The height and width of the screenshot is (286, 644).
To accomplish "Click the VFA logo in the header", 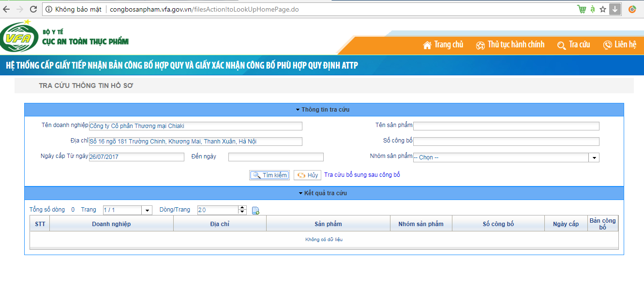I will [19, 38].
